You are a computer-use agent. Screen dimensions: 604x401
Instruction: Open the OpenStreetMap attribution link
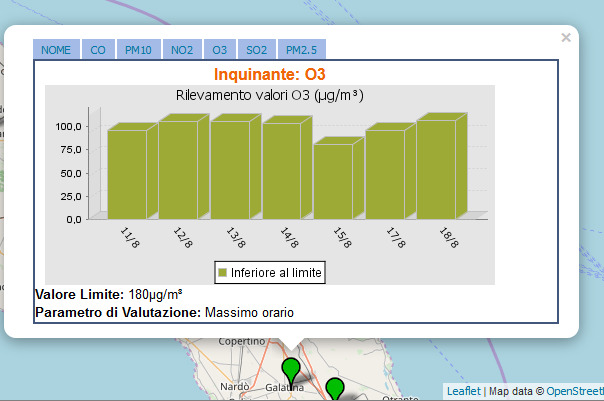[x=574, y=391]
